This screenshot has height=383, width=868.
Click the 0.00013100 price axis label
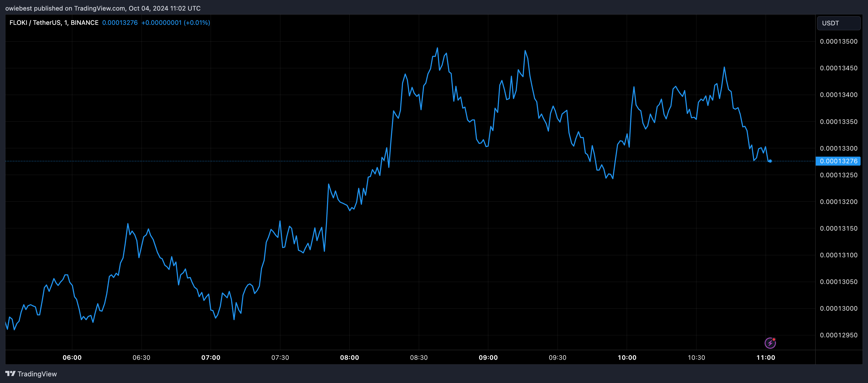(x=839, y=255)
